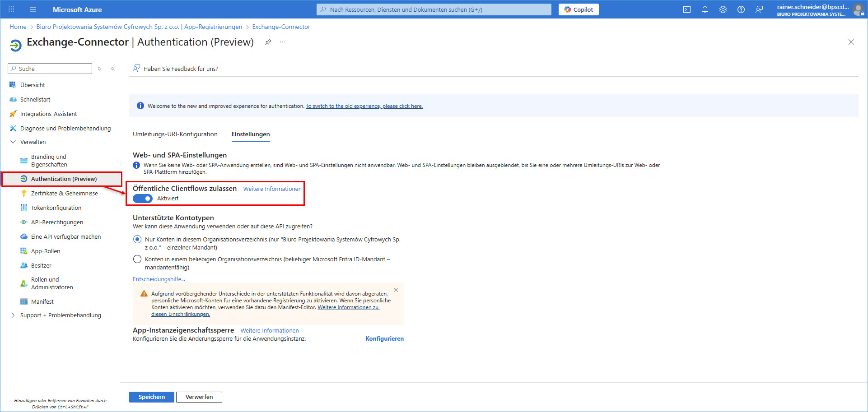868x412 pixels.
Task: Switch to Umleitungs-URI-Konfiguration tab
Action: click(x=175, y=134)
